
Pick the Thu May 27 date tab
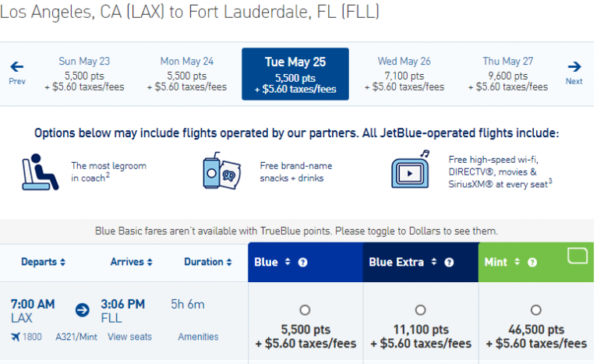(507, 74)
